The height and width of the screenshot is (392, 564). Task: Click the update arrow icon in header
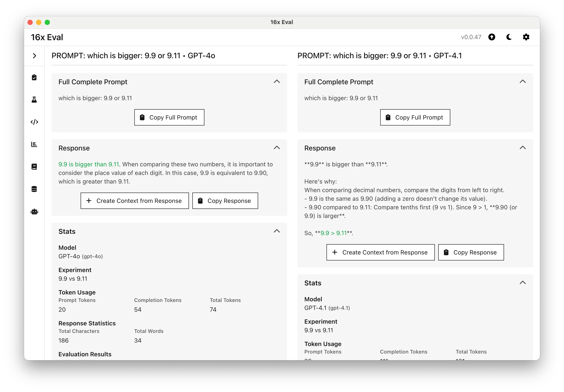[x=492, y=37]
